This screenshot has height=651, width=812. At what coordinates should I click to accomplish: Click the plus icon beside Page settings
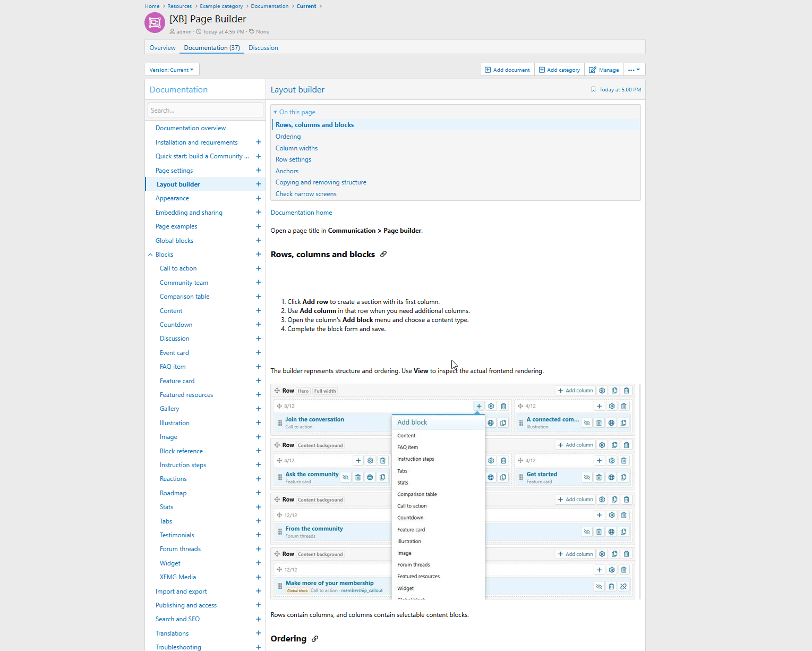tap(259, 171)
